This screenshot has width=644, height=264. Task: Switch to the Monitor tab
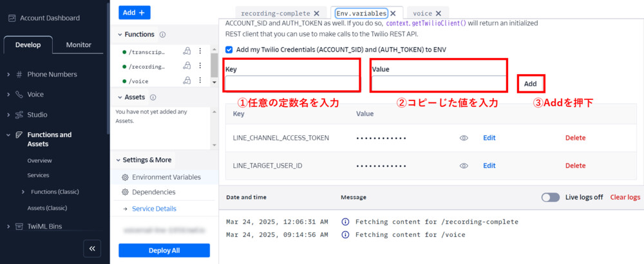coord(79,45)
